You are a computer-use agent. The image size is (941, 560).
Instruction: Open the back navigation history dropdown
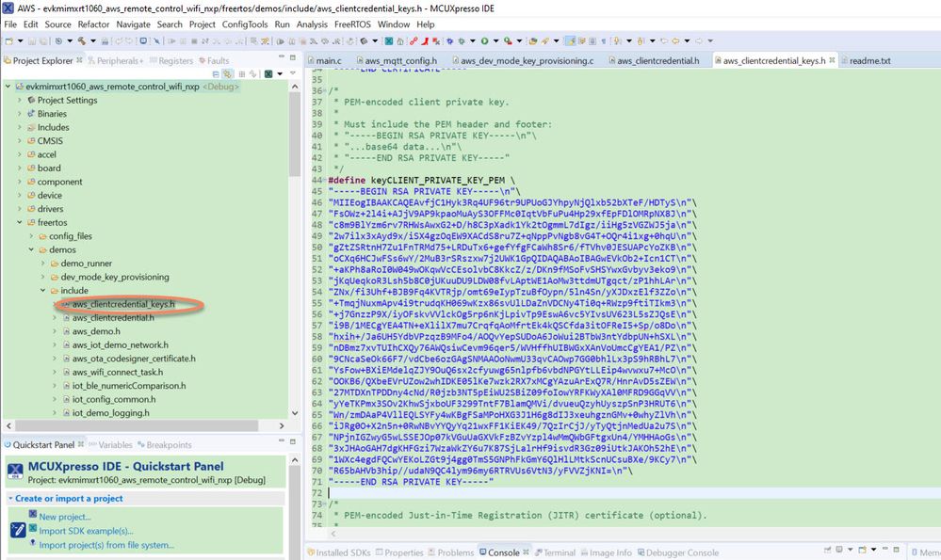click(x=687, y=40)
